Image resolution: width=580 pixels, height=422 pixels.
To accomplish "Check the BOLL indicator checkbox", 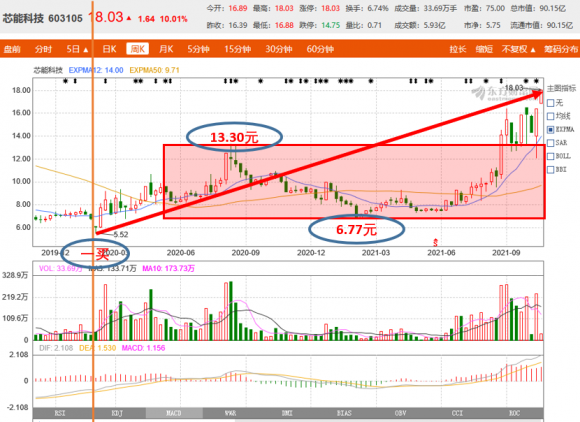I will tap(550, 156).
